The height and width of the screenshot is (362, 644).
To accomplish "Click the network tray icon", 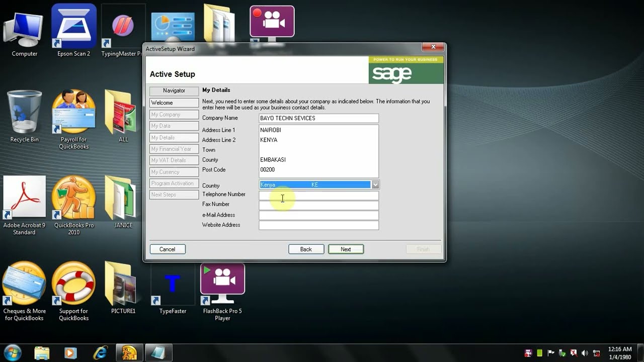I will 597,353.
